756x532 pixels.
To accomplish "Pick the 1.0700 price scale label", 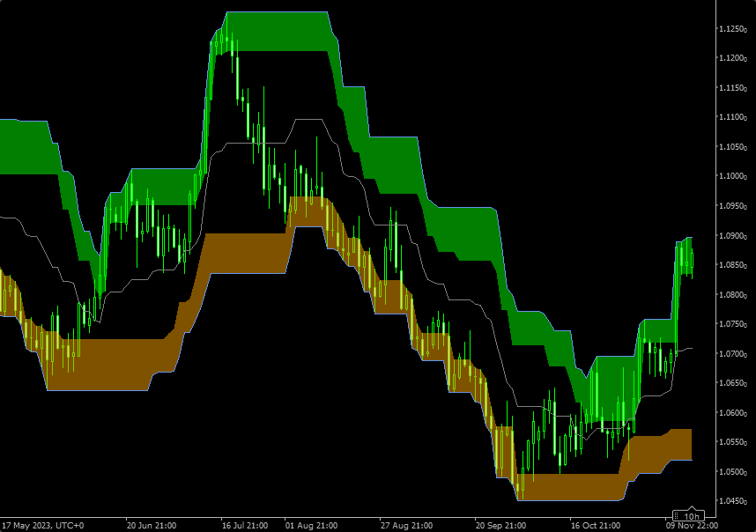I will click(x=733, y=354).
